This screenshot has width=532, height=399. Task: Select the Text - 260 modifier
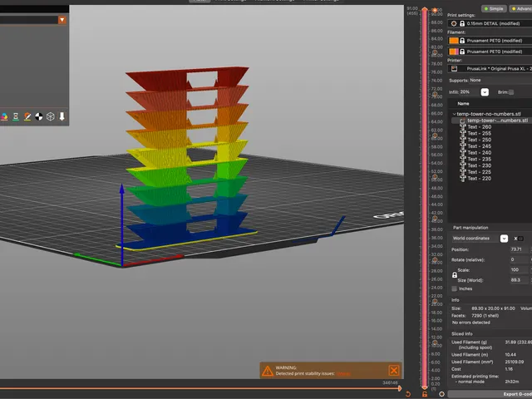[479, 127]
